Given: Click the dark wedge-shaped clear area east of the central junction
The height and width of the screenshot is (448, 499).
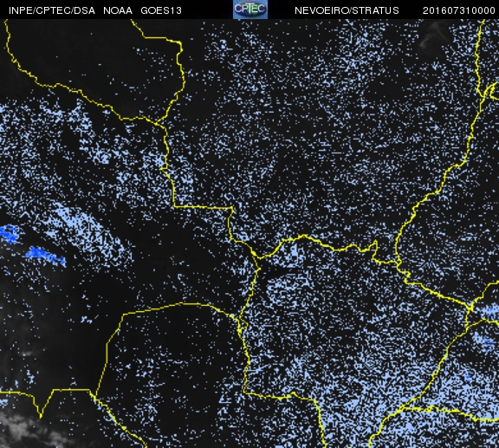Looking at the screenshot, I should point(276,270).
